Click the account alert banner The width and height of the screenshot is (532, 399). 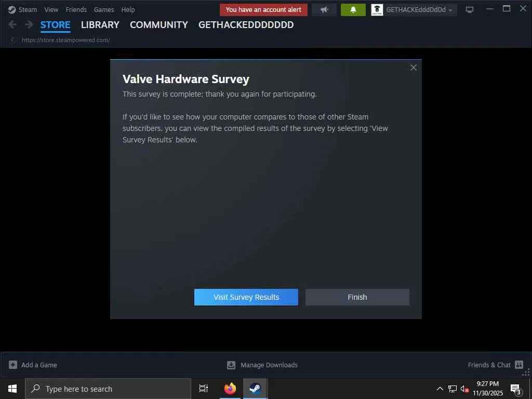coord(263,9)
